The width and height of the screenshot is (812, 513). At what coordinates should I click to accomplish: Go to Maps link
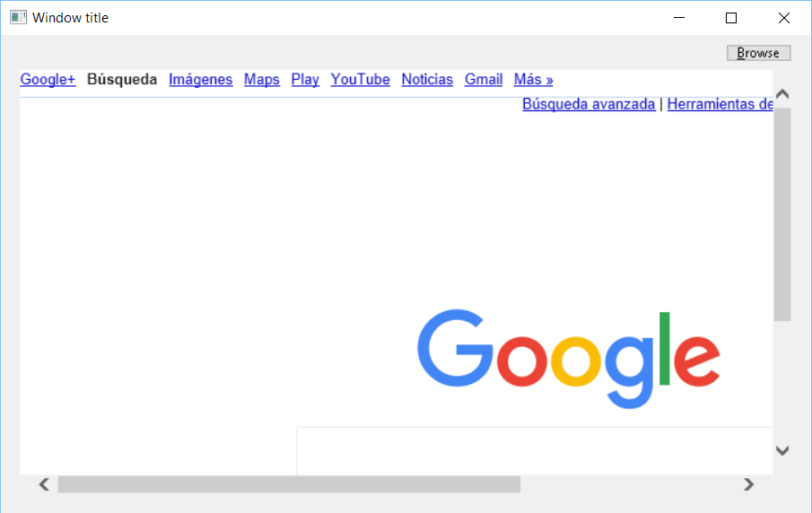(x=261, y=79)
